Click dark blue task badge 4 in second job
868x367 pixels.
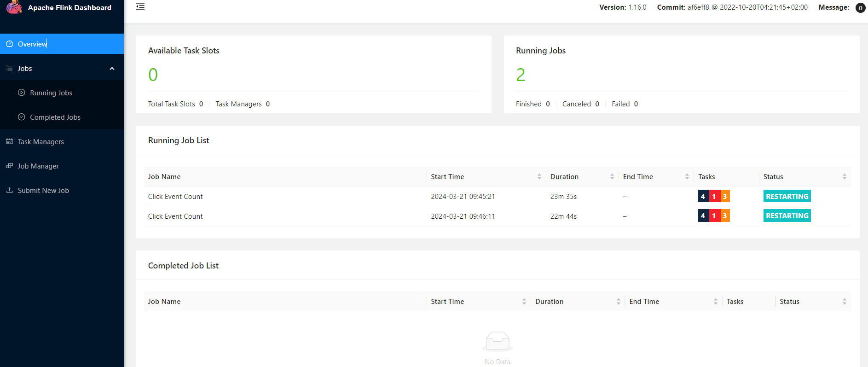click(x=703, y=216)
